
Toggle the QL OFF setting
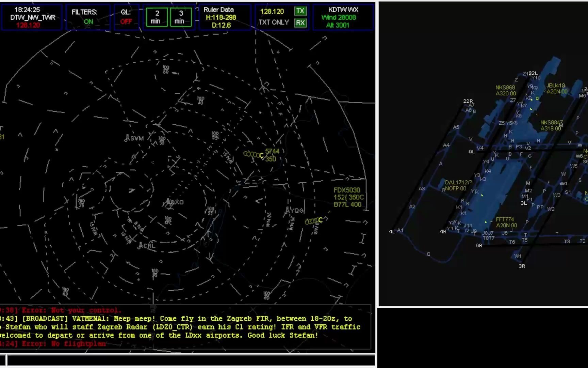[126, 17]
